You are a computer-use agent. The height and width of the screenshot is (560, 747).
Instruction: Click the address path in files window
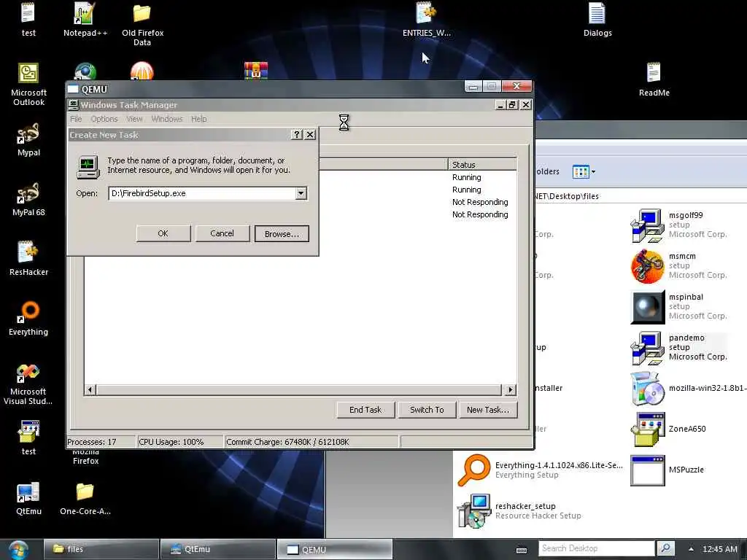pos(567,196)
